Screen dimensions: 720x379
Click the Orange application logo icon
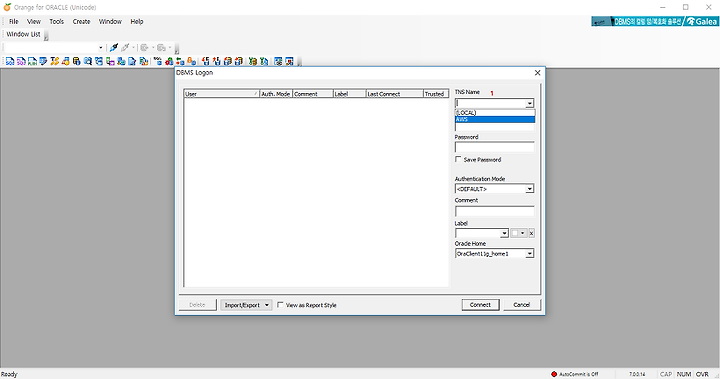click(7, 7)
